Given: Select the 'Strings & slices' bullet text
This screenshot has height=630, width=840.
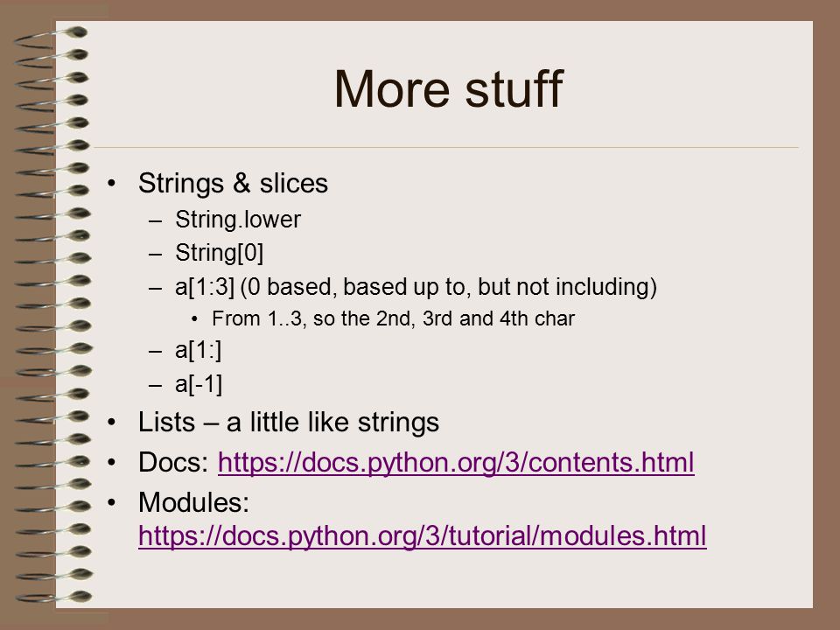Looking at the screenshot, I should [x=233, y=183].
